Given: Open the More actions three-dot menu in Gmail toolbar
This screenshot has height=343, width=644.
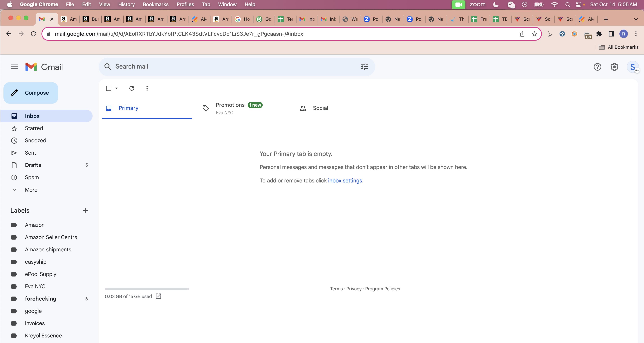Looking at the screenshot, I should point(147,88).
